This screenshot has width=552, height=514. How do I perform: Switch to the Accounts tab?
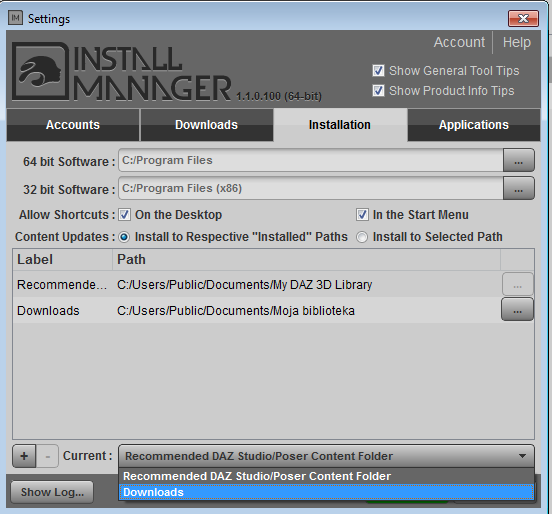click(73, 125)
